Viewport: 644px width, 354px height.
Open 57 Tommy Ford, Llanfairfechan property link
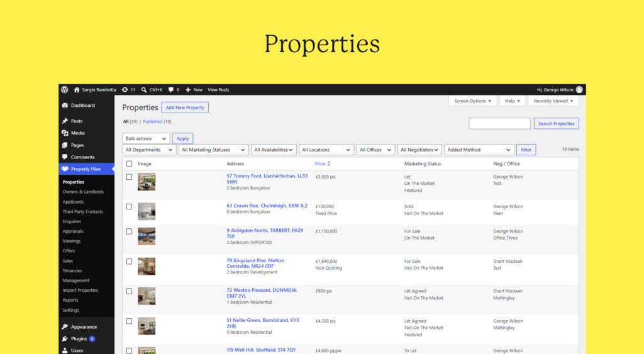pos(267,179)
